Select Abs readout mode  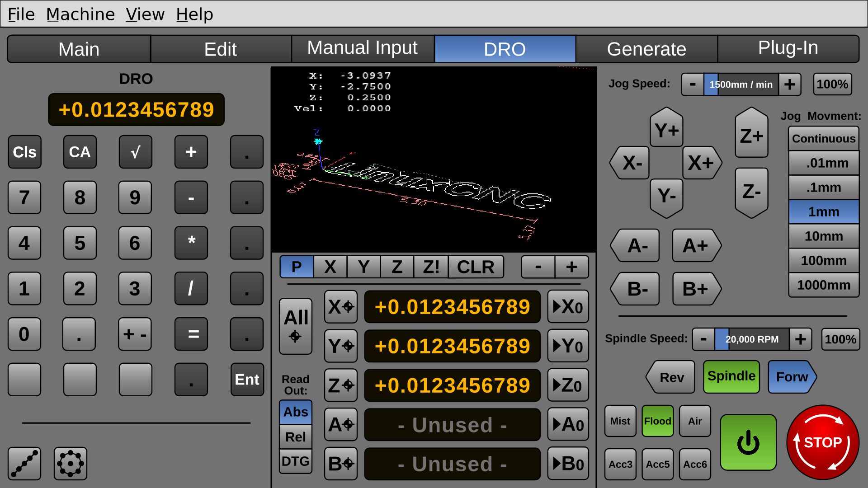click(296, 412)
